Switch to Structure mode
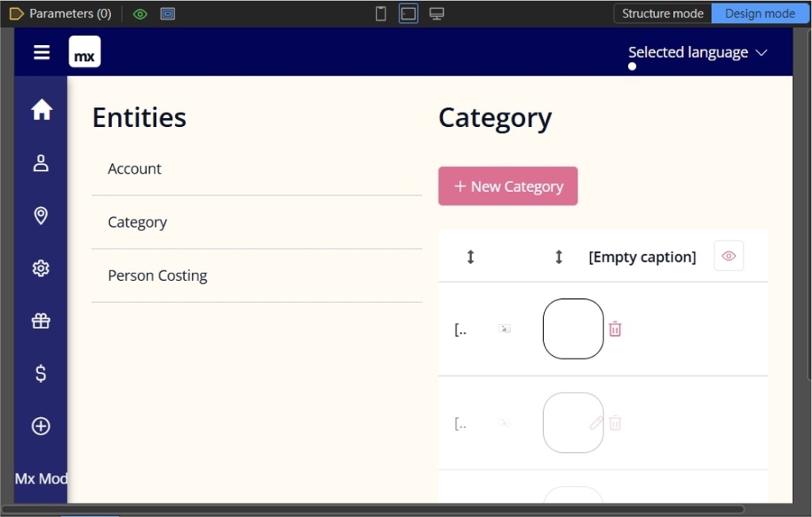Image resolution: width=812 pixels, height=517 pixels. (662, 13)
